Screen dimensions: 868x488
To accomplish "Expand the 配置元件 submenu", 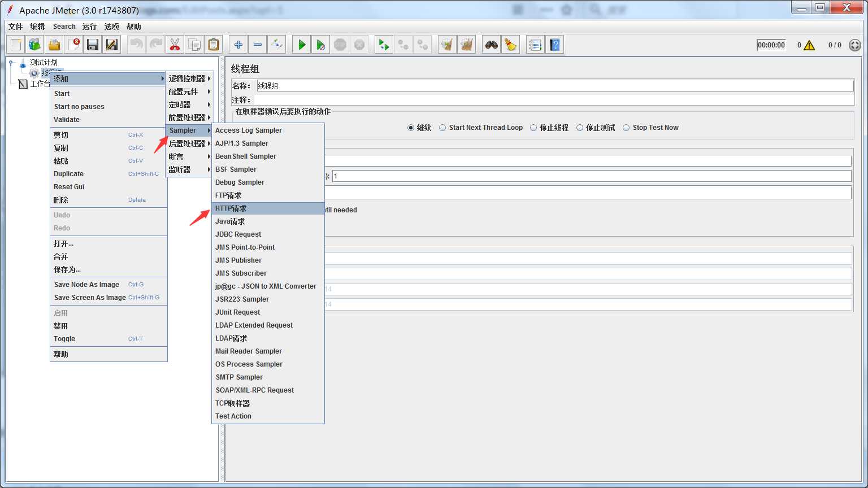I will 189,91.
